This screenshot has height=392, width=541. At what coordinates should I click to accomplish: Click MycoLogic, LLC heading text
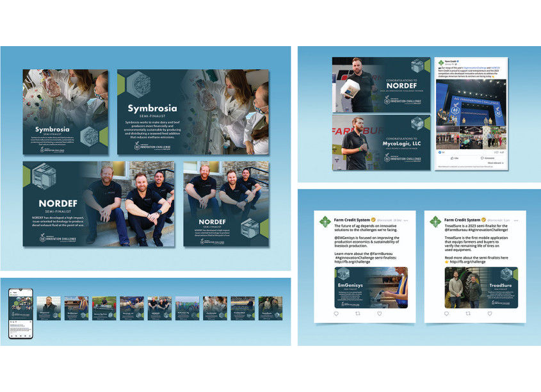(x=401, y=143)
